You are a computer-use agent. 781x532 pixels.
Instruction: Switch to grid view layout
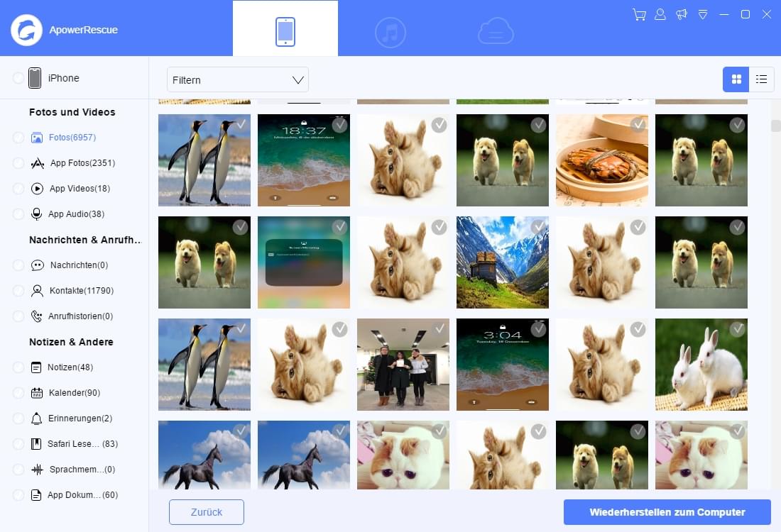[x=736, y=79]
